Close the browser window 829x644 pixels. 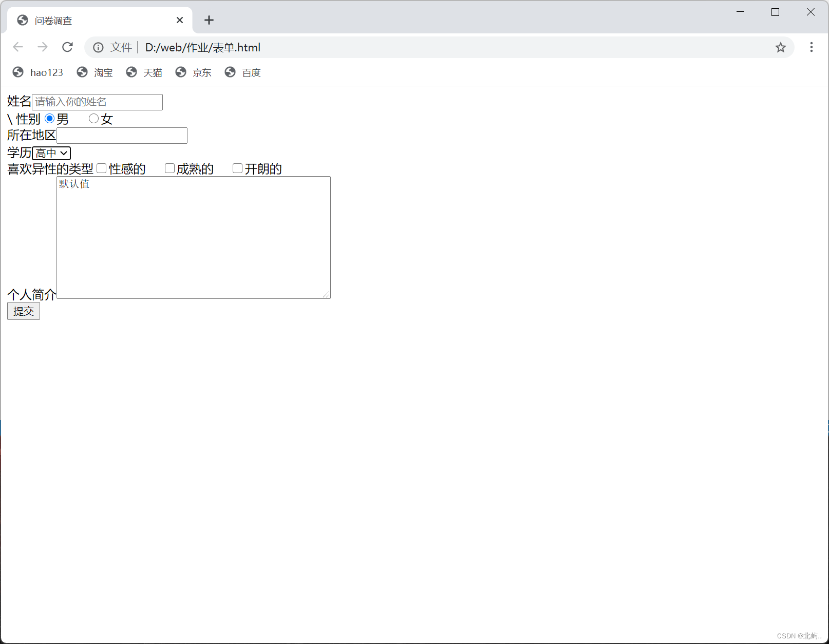(811, 12)
